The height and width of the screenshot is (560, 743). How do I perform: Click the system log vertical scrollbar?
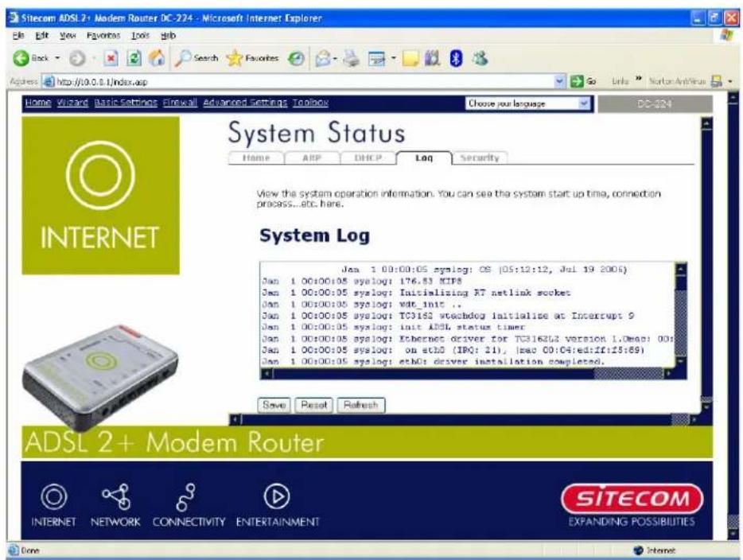coord(680,315)
